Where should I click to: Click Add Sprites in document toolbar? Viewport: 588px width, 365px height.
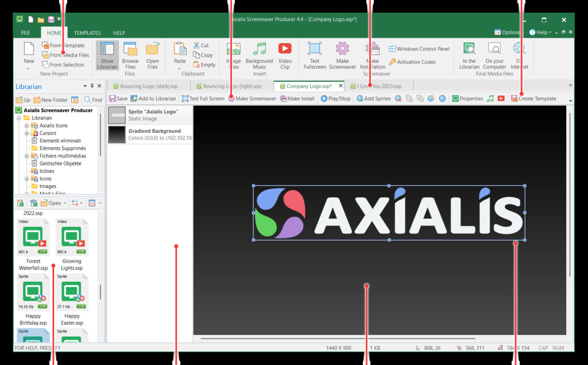tap(373, 99)
